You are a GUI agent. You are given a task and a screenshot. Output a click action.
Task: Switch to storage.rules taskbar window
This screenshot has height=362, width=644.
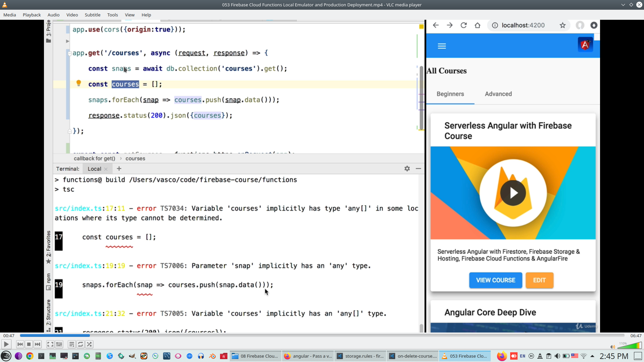click(360, 356)
